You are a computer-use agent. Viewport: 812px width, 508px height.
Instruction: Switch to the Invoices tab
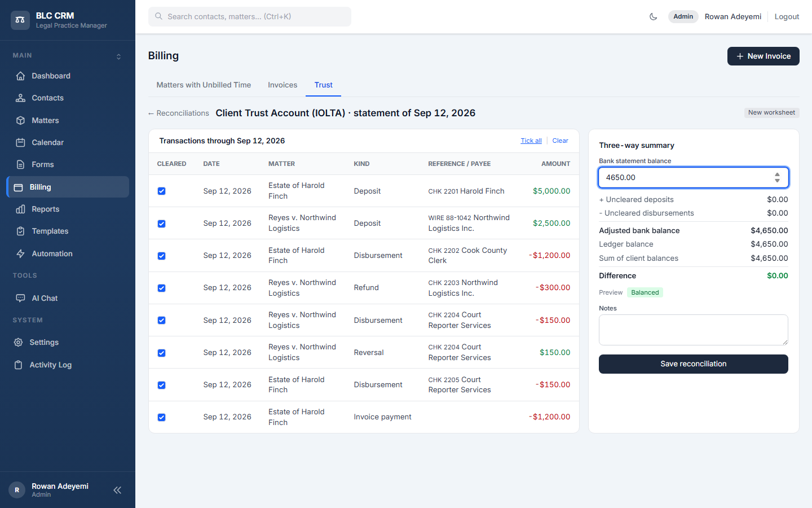coord(283,85)
